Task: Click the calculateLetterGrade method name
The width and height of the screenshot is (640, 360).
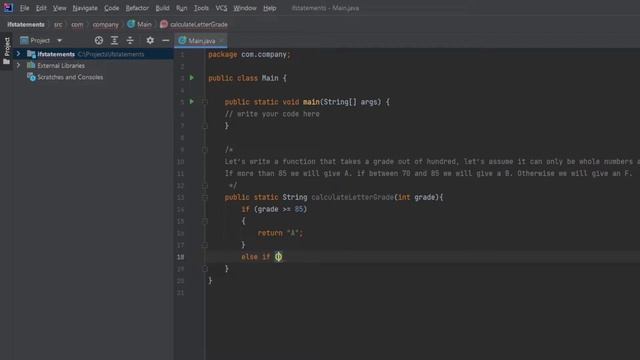Action: [353, 197]
